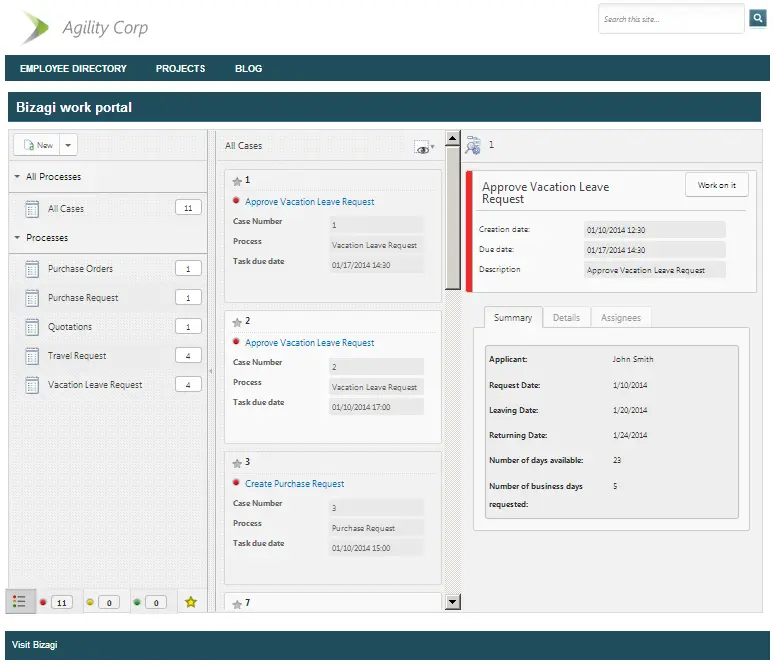Click the Travel Request count badge

tap(188, 355)
